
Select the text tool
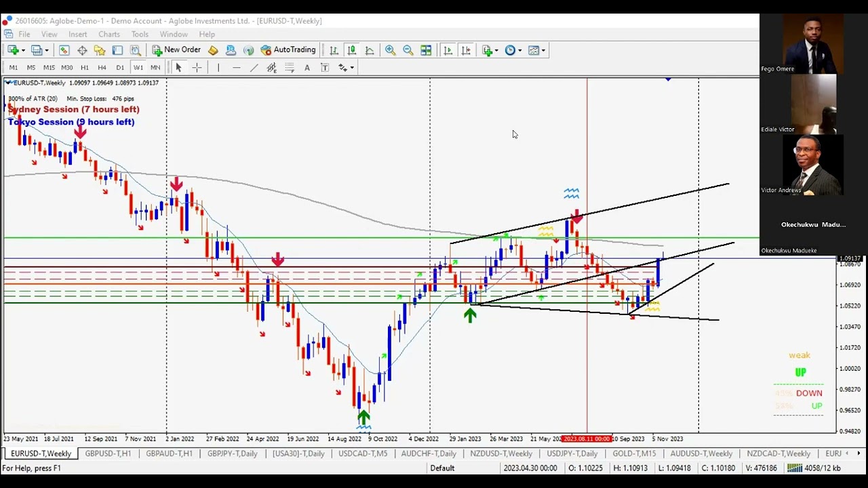(307, 68)
